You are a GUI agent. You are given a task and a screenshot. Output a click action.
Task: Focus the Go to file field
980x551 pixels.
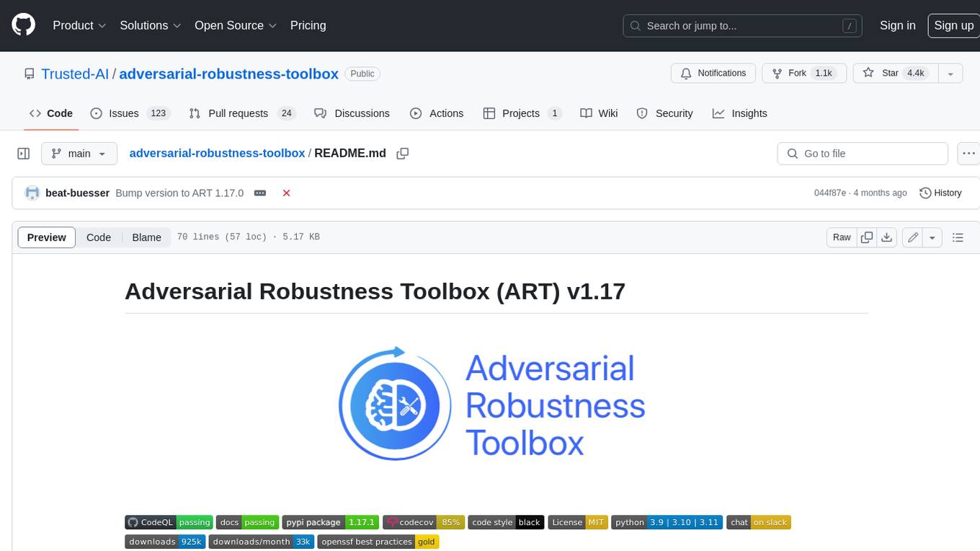pos(863,154)
